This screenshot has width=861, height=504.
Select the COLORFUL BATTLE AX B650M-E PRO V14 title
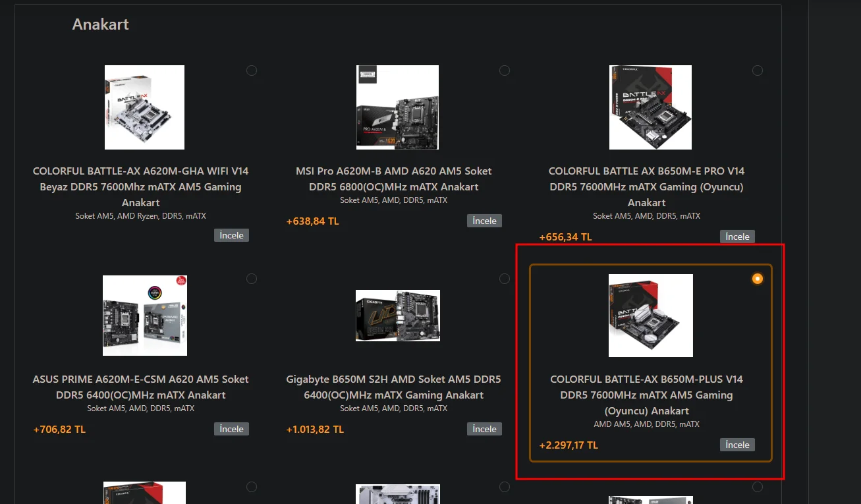647,186
